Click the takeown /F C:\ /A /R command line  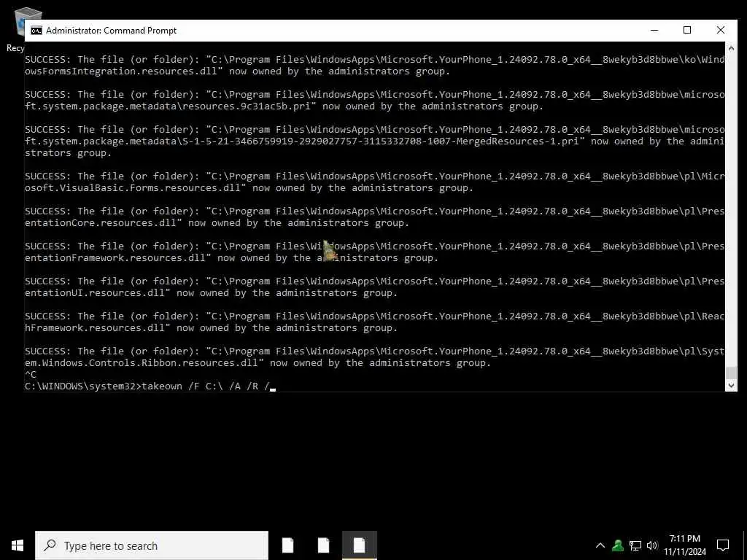150,386
